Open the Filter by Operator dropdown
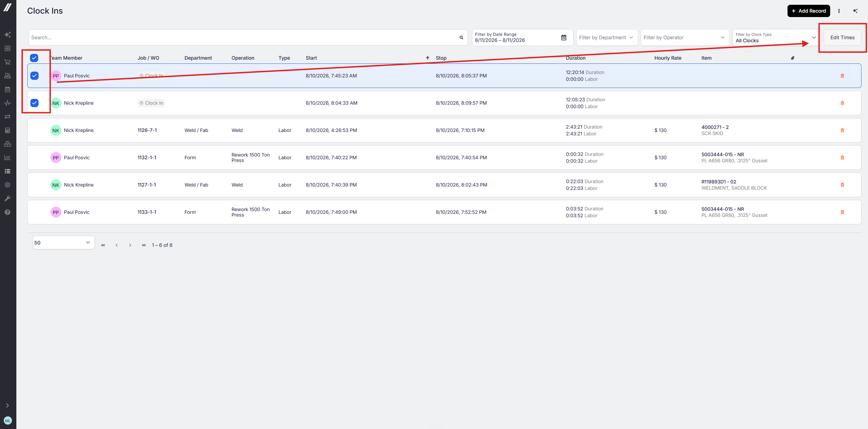Viewport: 868px width, 429px height. click(x=685, y=38)
